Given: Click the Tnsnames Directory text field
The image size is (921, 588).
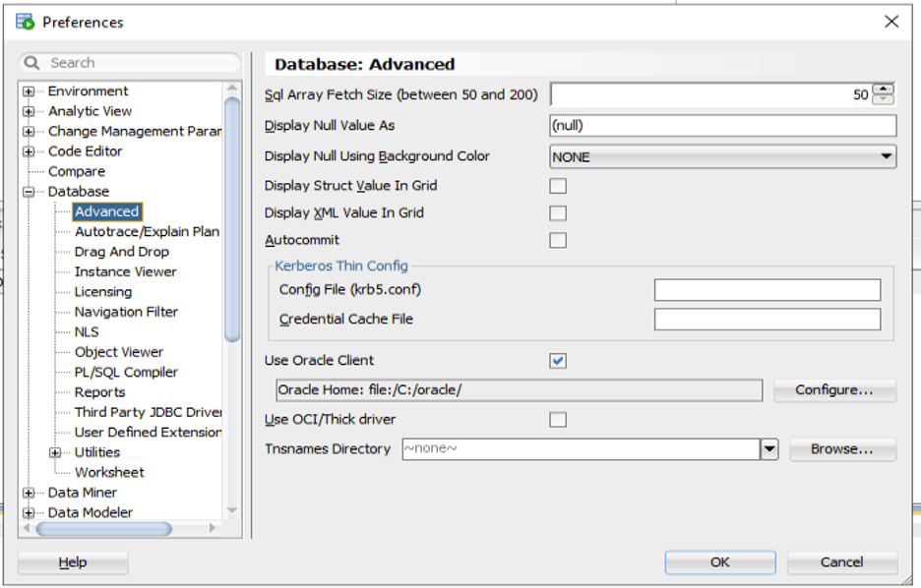Looking at the screenshot, I should (x=582, y=449).
